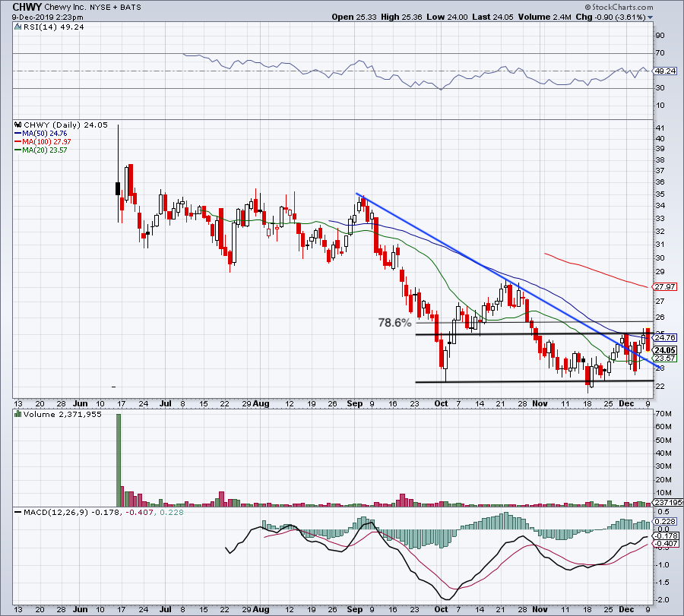Image resolution: width=684 pixels, height=616 pixels.
Task: Click the 49.24 RSI value marker
Action: (665, 71)
